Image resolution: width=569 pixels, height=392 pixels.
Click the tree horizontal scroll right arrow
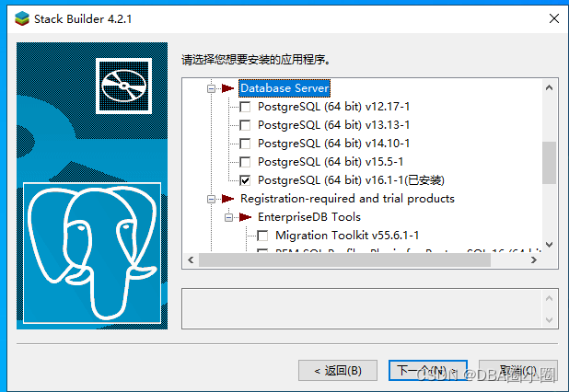click(x=533, y=260)
